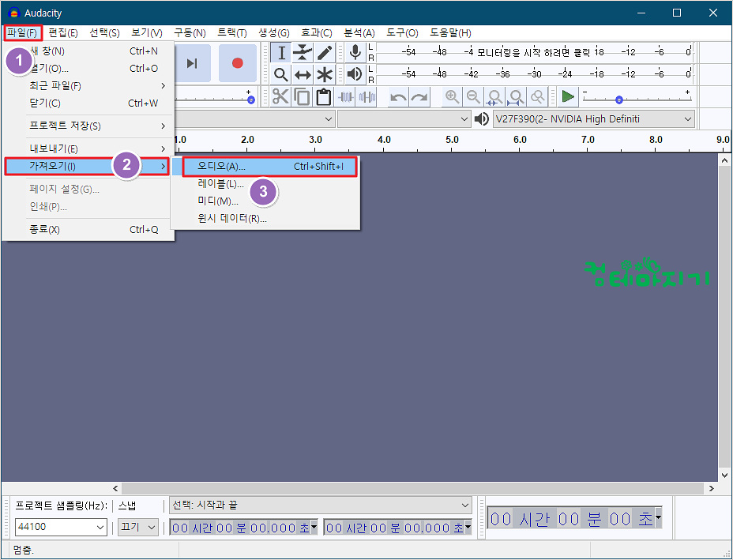Click the Skip to End button
733x560 pixels.
[x=192, y=63]
